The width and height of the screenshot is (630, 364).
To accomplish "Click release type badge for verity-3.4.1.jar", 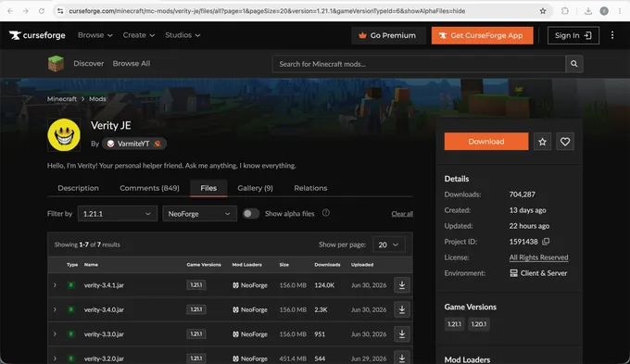I will (x=71, y=285).
